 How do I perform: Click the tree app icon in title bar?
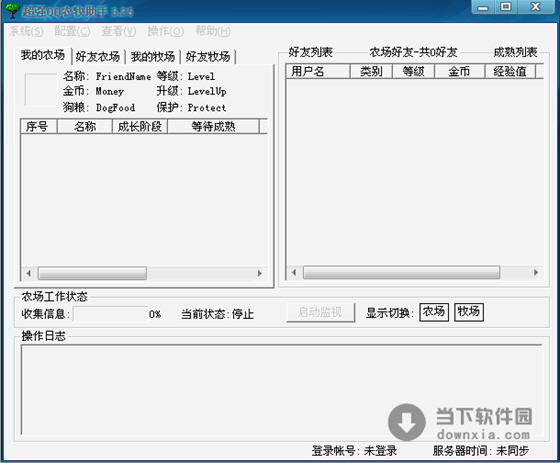tap(12, 10)
